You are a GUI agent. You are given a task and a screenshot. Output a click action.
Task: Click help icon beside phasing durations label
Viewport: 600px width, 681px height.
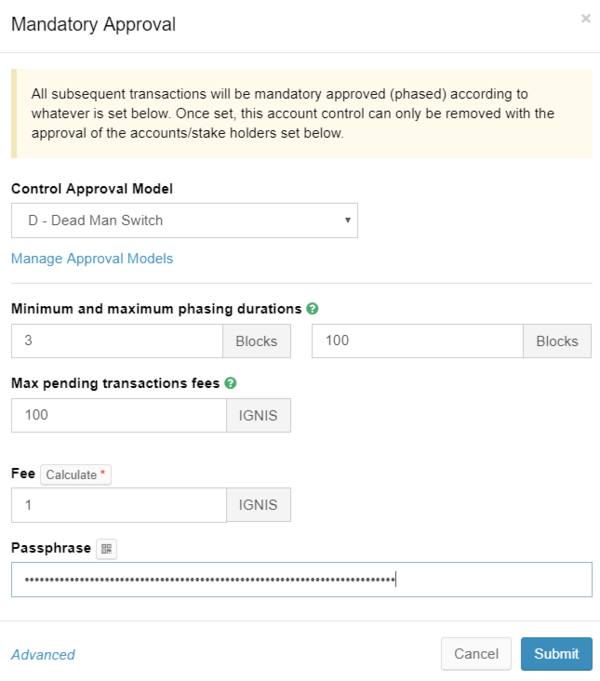click(313, 309)
